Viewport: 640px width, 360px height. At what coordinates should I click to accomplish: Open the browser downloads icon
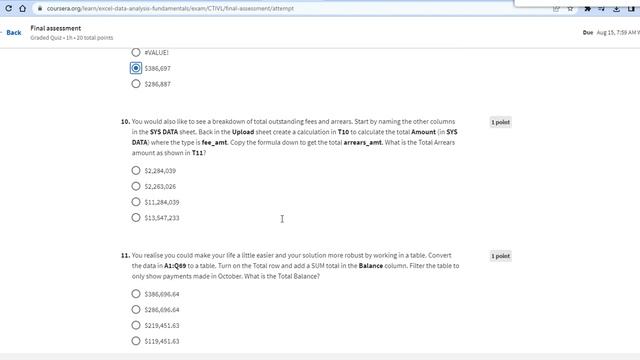pyautogui.click(x=616, y=8)
